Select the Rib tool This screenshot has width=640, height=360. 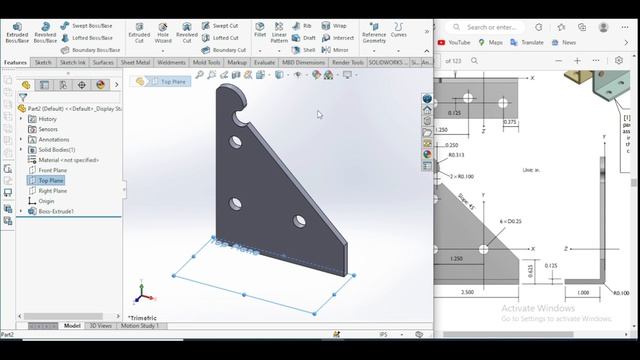(302, 26)
